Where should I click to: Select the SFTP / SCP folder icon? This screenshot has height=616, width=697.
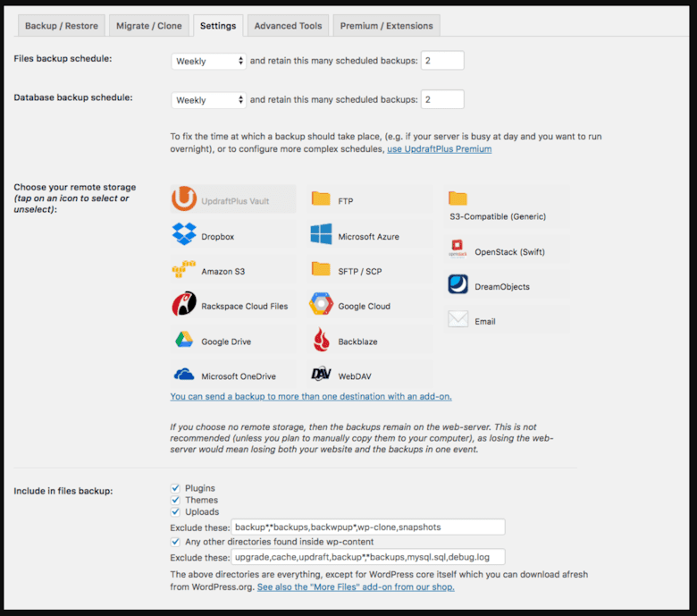tap(321, 268)
